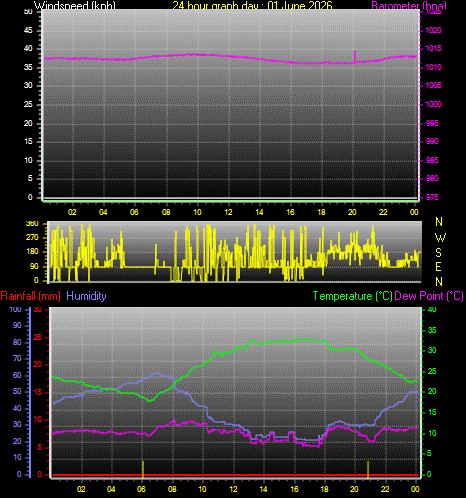
Task: Click wind direction axis value "90"
Action: coord(34,266)
